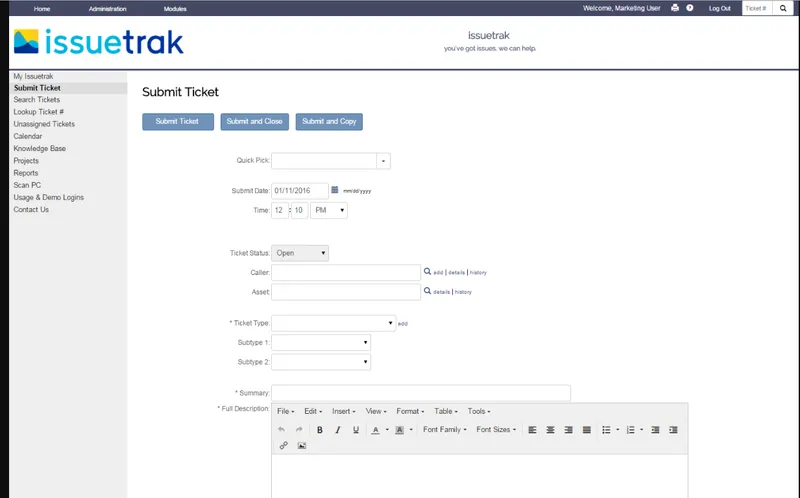800x498 pixels.
Task: Open Administration in top navigation
Action: [x=108, y=9]
